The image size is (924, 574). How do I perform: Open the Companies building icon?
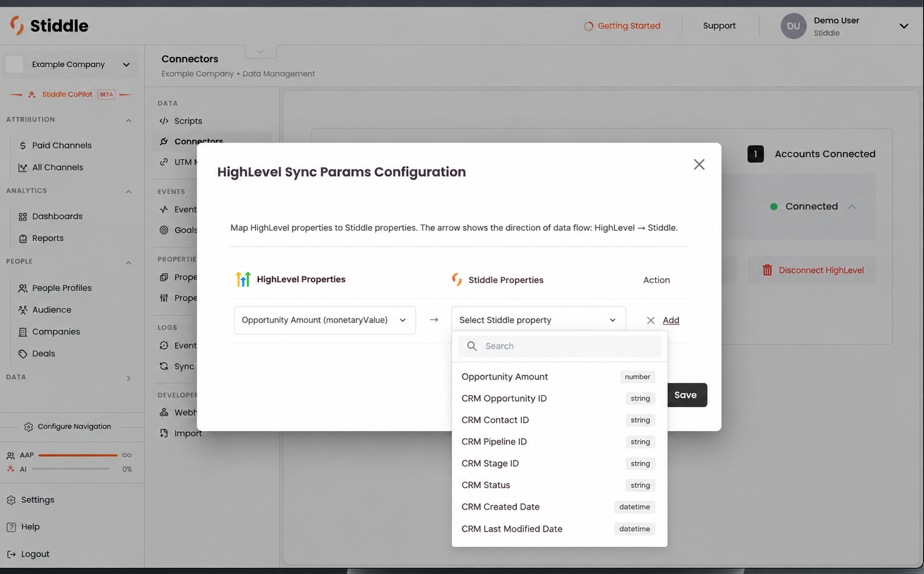coord(23,332)
